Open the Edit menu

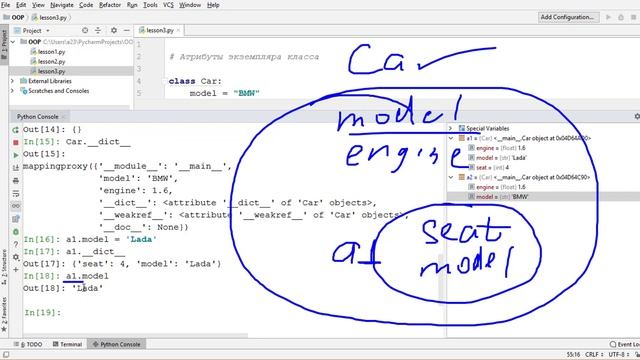coord(21,5)
